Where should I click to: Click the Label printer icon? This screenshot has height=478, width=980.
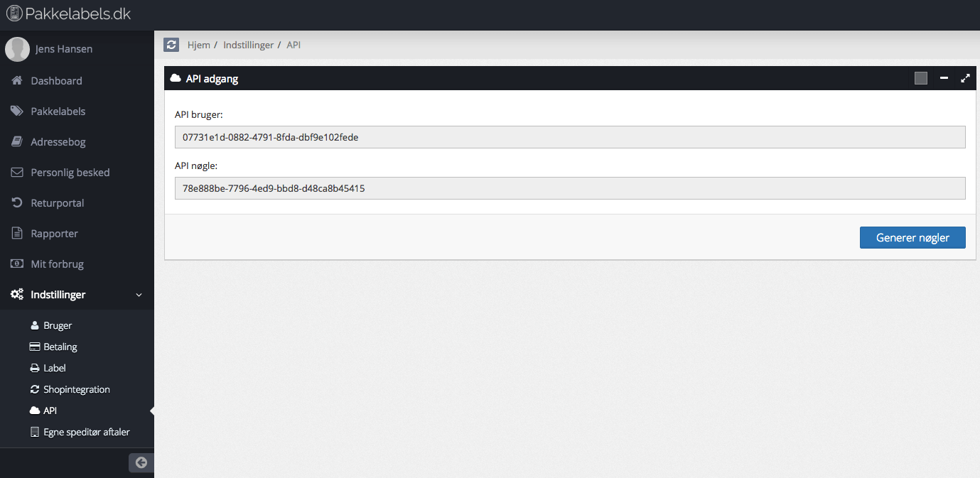[35, 368]
